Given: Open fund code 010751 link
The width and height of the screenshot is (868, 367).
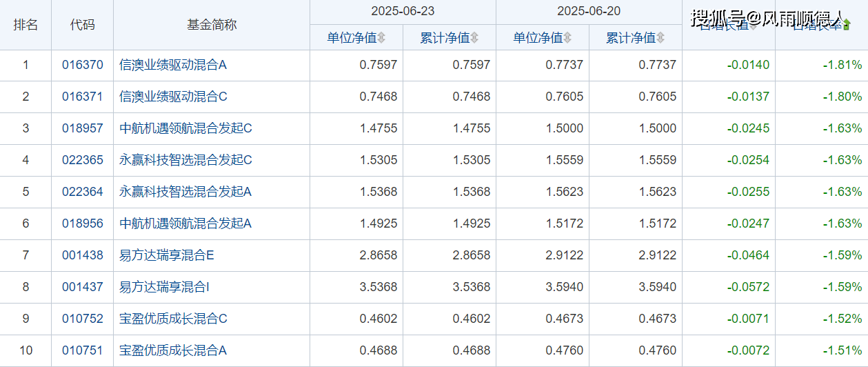Looking at the screenshot, I should pyautogui.click(x=83, y=350).
